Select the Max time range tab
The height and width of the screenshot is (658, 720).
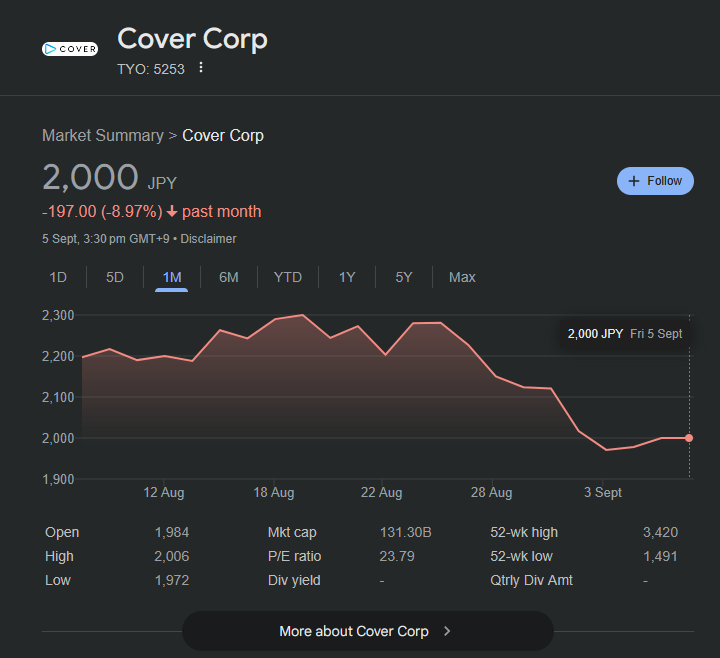[x=462, y=277]
